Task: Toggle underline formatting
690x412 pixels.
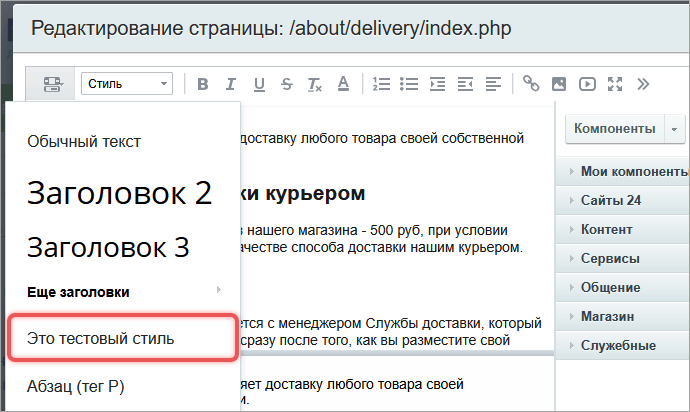Action: (259, 84)
